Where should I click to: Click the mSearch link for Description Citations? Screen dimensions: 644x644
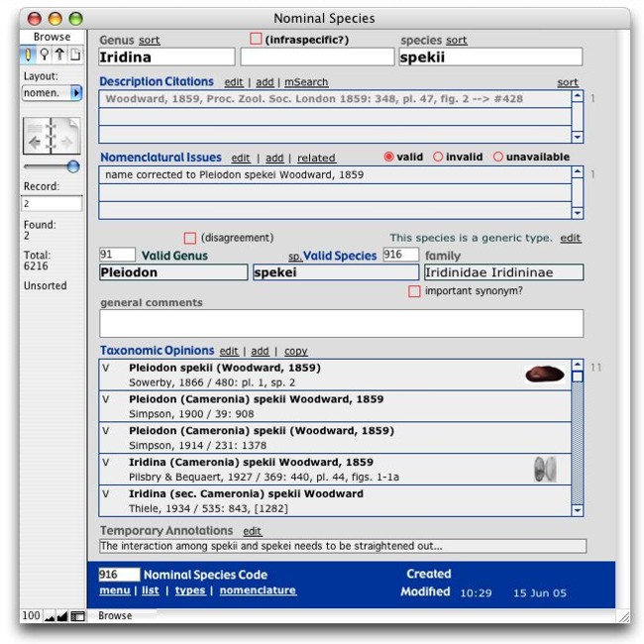point(306,82)
